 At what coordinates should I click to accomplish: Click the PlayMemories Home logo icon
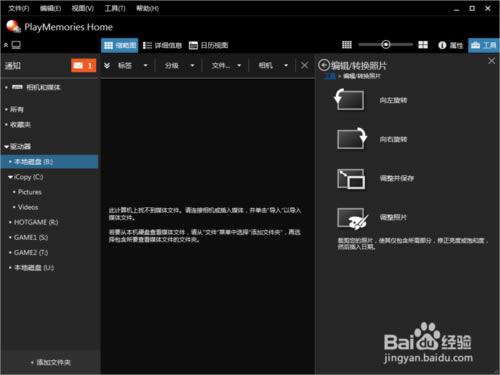(13, 26)
